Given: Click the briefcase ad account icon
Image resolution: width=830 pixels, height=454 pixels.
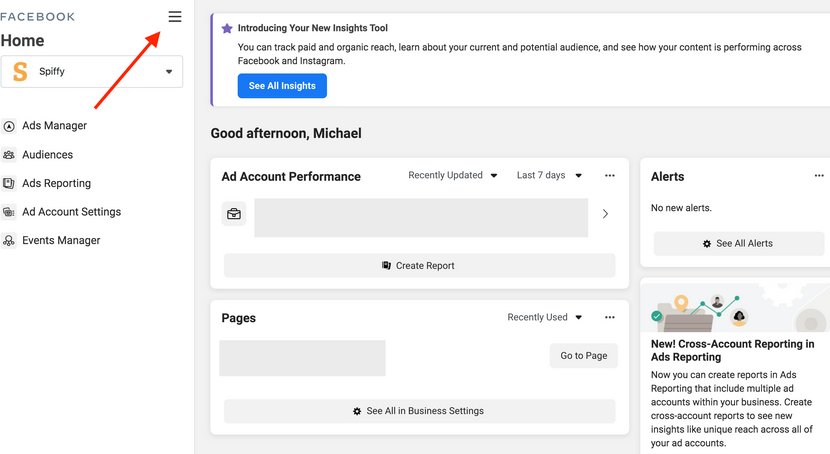Looking at the screenshot, I should (233, 214).
